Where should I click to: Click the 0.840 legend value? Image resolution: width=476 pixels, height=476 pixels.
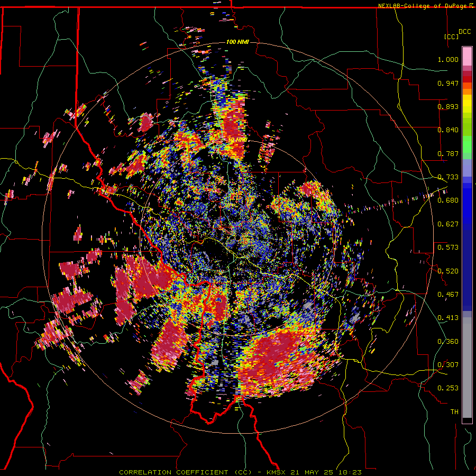[x=448, y=130]
